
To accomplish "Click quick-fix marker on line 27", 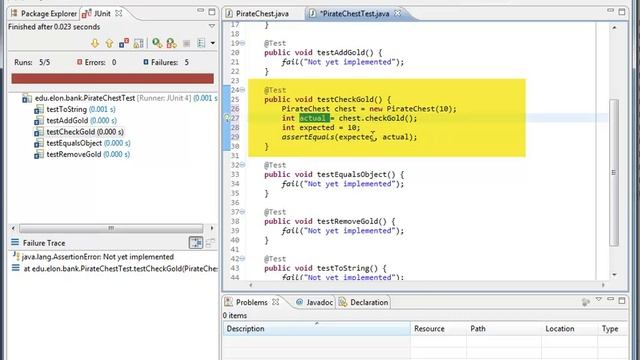I will 227,118.
